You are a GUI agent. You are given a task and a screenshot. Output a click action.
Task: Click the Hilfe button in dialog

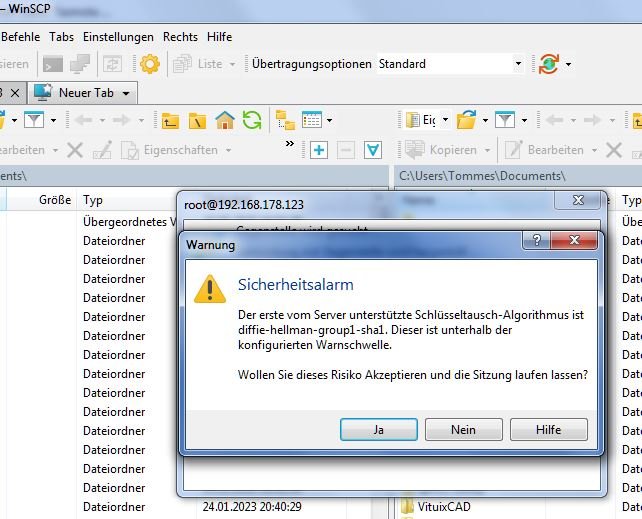point(549,429)
